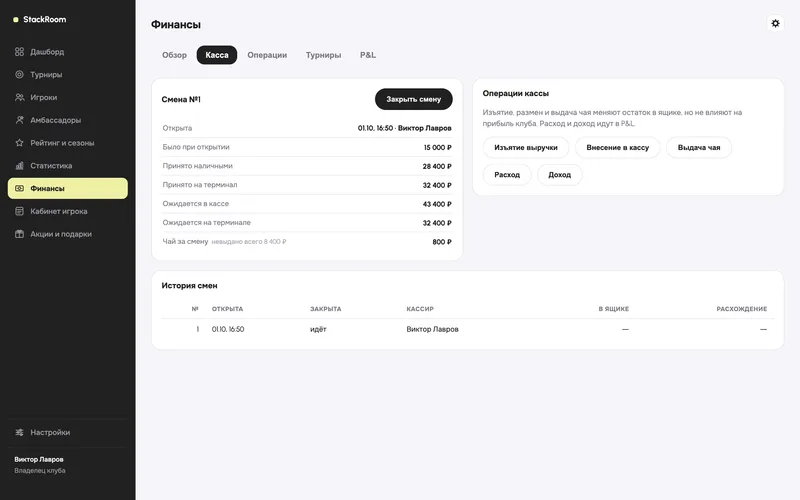Select the Касса tab
This screenshot has width=800, height=500.
(217, 55)
